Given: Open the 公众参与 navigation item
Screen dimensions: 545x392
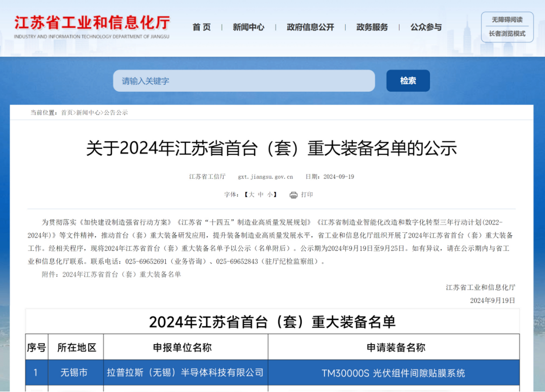Looking at the screenshot, I should pyautogui.click(x=426, y=27).
